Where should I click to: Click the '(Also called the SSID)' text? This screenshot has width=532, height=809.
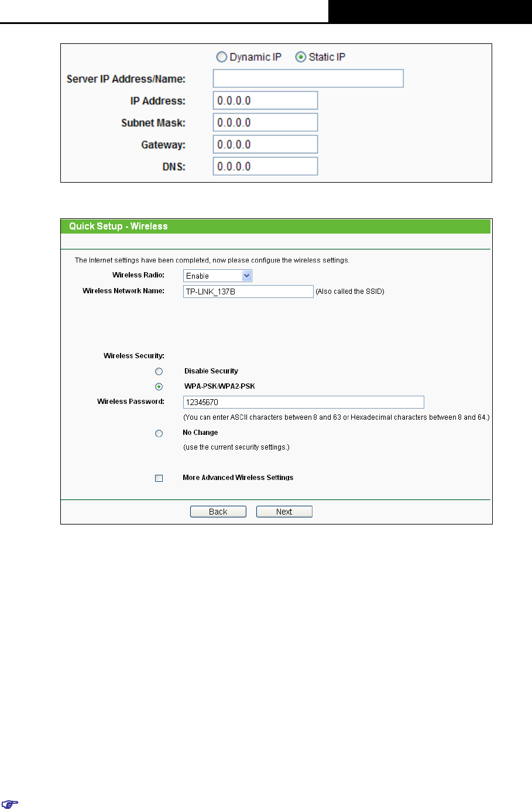click(x=350, y=292)
